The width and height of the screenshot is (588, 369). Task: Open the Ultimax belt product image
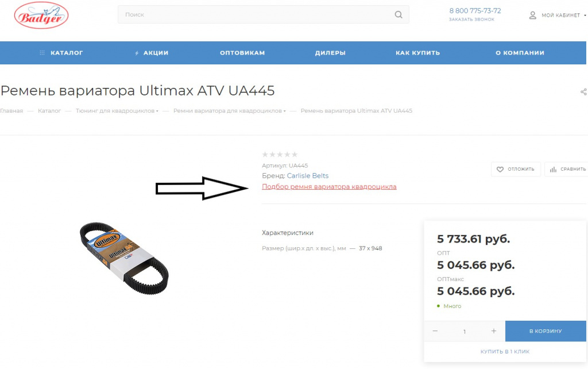[124, 258]
